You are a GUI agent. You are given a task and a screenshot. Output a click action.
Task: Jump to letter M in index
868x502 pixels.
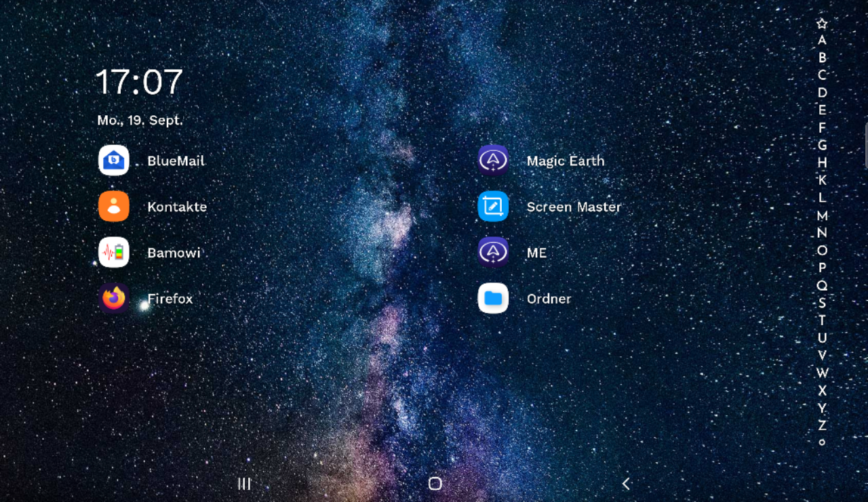[x=822, y=216]
